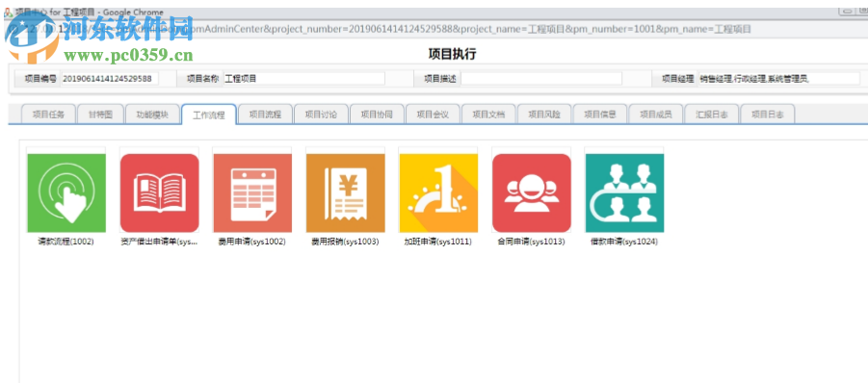Click the 费用申请(sys1002) label text
The image size is (868, 383).
[x=252, y=242]
